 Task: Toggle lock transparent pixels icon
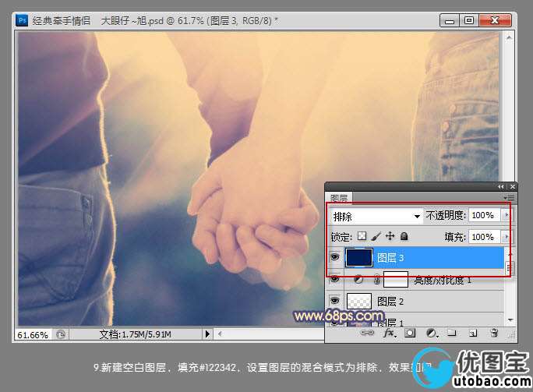pyautogui.click(x=362, y=236)
